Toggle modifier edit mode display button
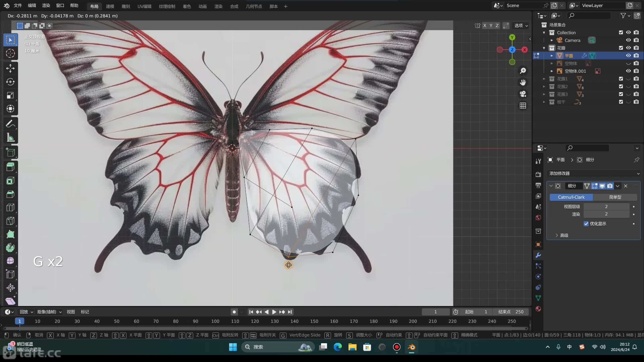The image size is (644, 362). click(594, 186)
